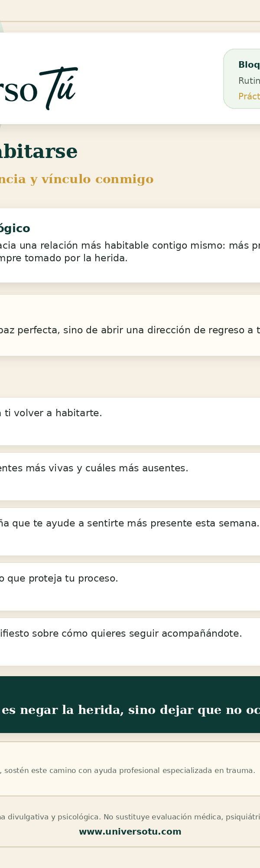Select the card "sentirte más presente esta semana"
260x868 pixels.
(x=130, y=531)
